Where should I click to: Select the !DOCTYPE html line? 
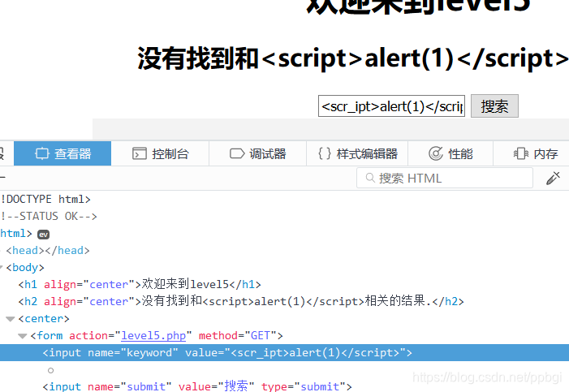point(45,199)
